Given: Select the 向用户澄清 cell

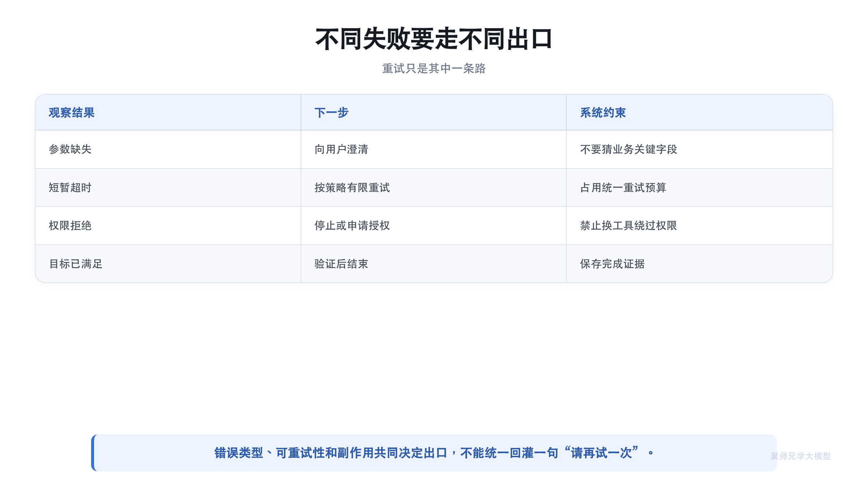Looking at the screenshot, I should 433,149.
